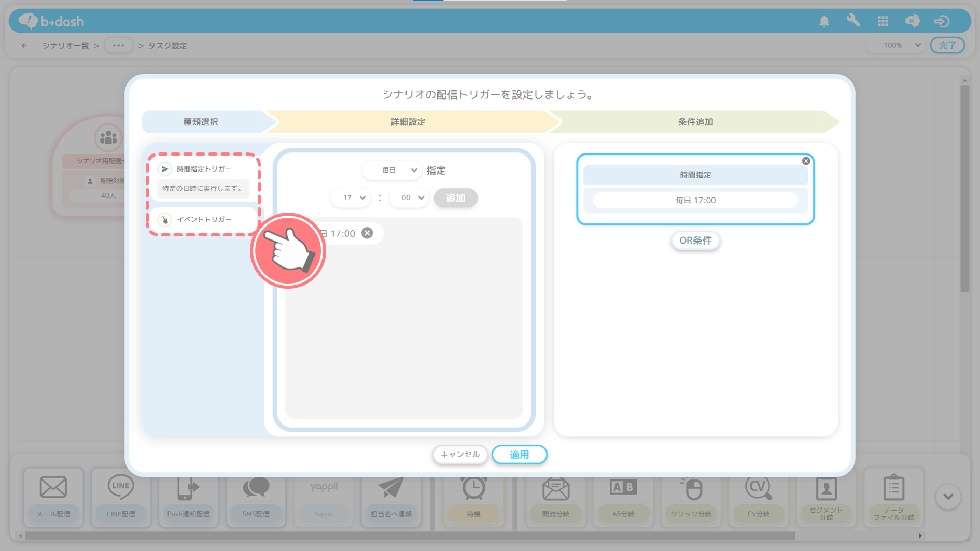This screenshot has height=551, width=980.
Task: Select the 待機 clock icon
Action: click(473, 489)
